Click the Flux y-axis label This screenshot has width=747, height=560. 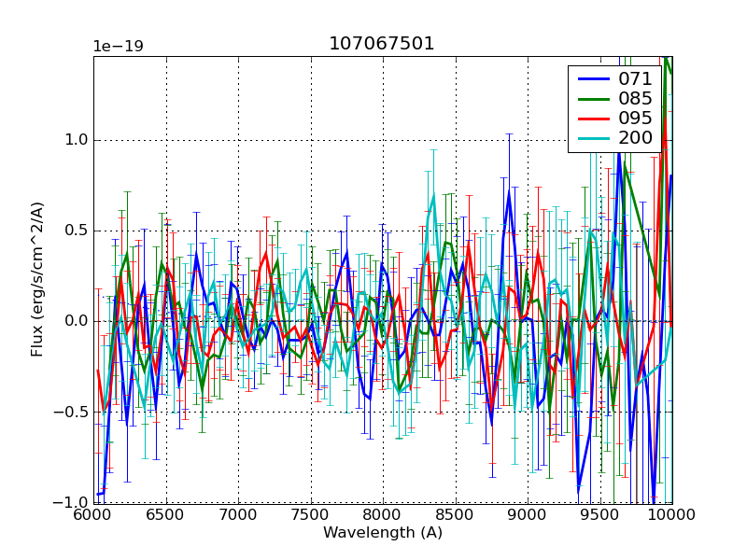point(37,280)
